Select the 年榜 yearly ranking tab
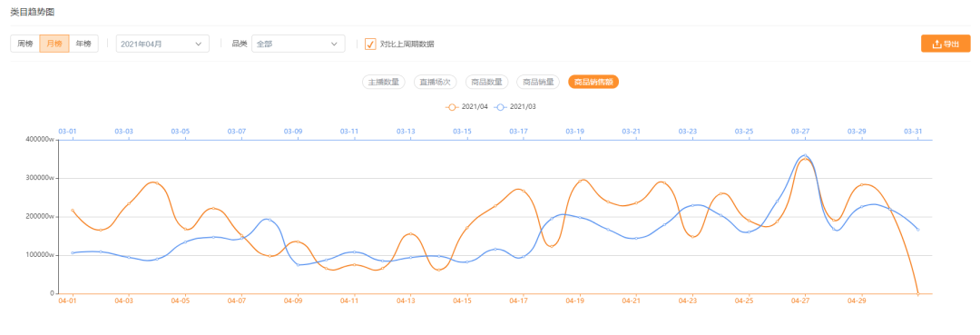Screen dimensions: 980x335 pos(83,44)
